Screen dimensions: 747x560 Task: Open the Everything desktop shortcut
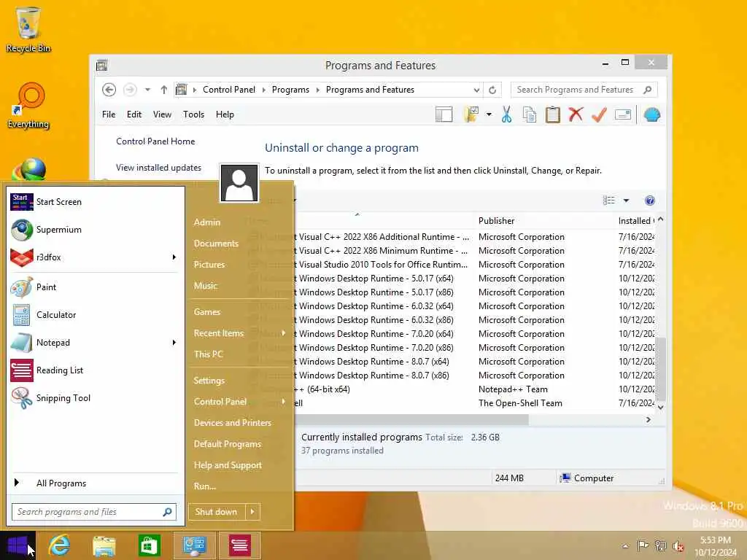(28, 106)
